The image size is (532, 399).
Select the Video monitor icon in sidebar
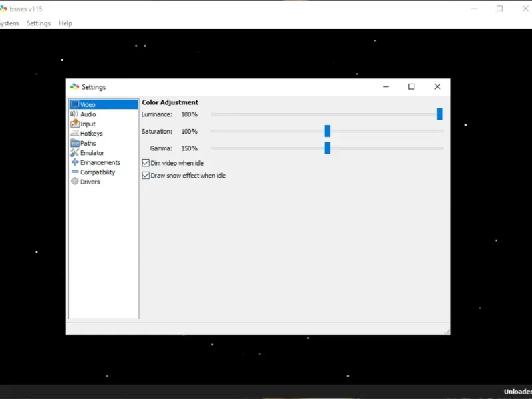pyautogui.click(x=75, y=104)
